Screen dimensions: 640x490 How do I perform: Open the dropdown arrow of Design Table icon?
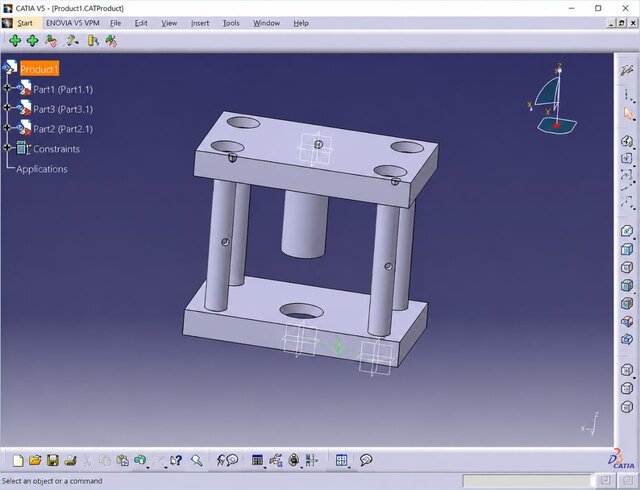[x=264, y=466]
